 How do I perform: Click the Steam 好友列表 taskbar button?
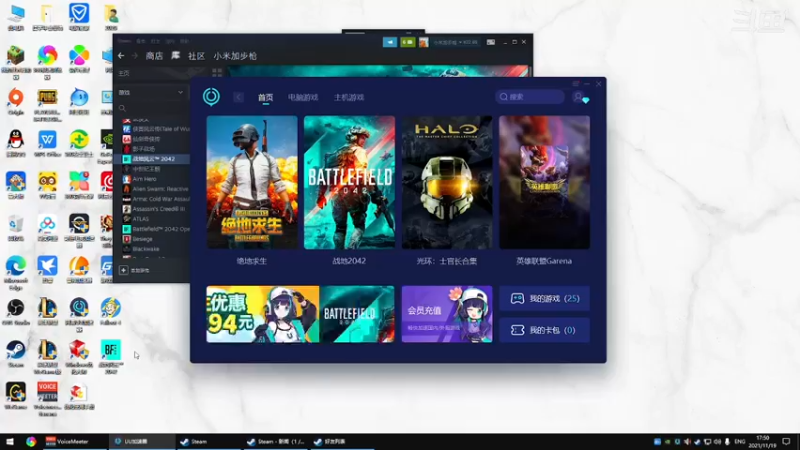point(342,441)
